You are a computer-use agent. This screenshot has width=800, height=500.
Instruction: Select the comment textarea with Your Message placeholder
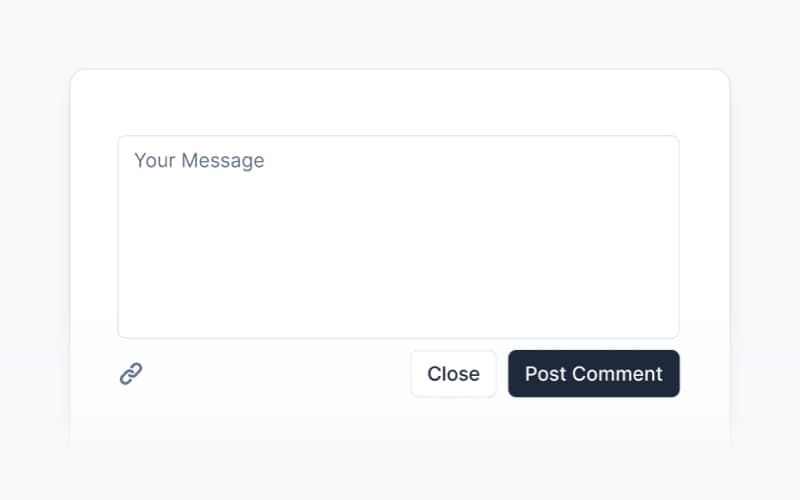pos(398,237)
